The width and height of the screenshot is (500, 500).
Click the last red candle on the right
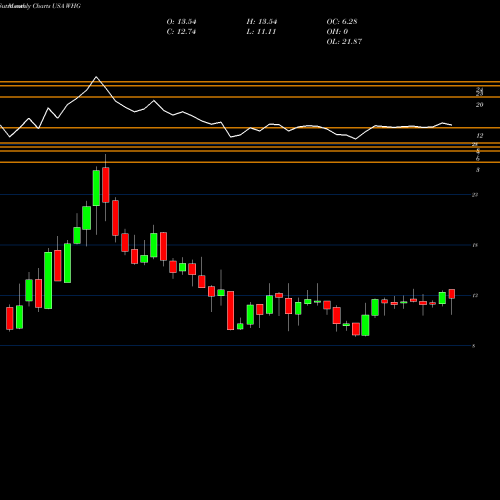pos(452,294)
